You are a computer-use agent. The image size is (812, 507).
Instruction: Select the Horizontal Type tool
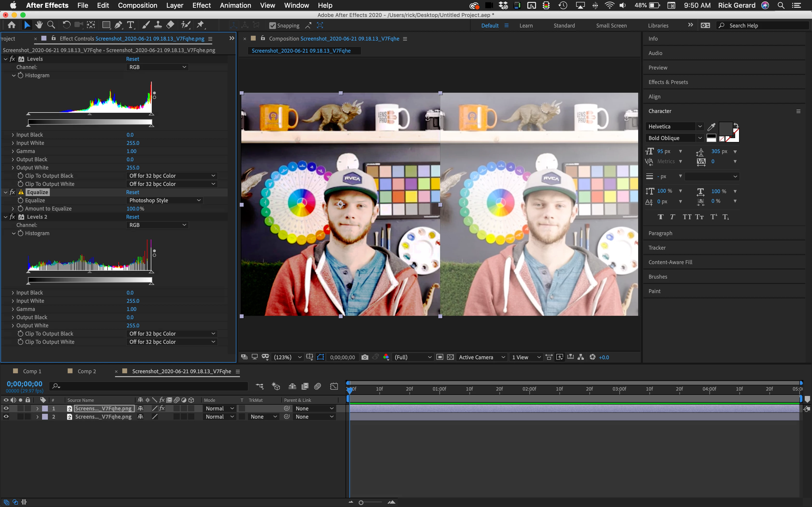(130, 25)
